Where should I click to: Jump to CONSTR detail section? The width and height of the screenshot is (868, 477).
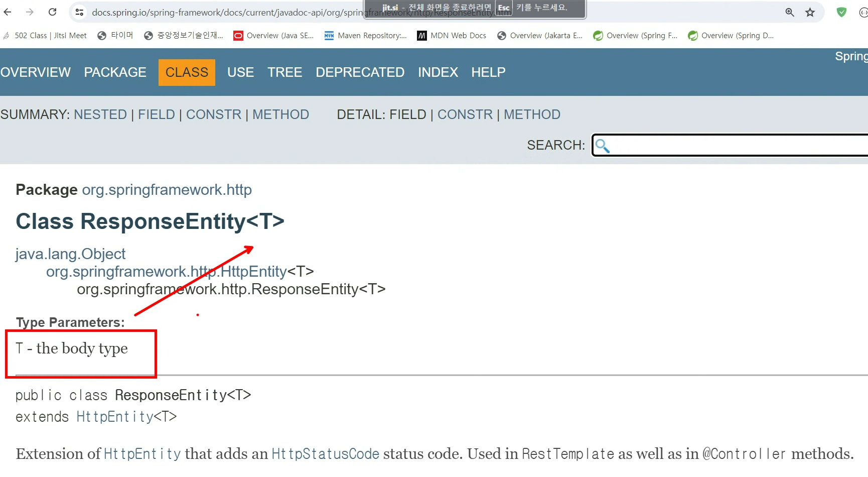(x=465, y=114)
